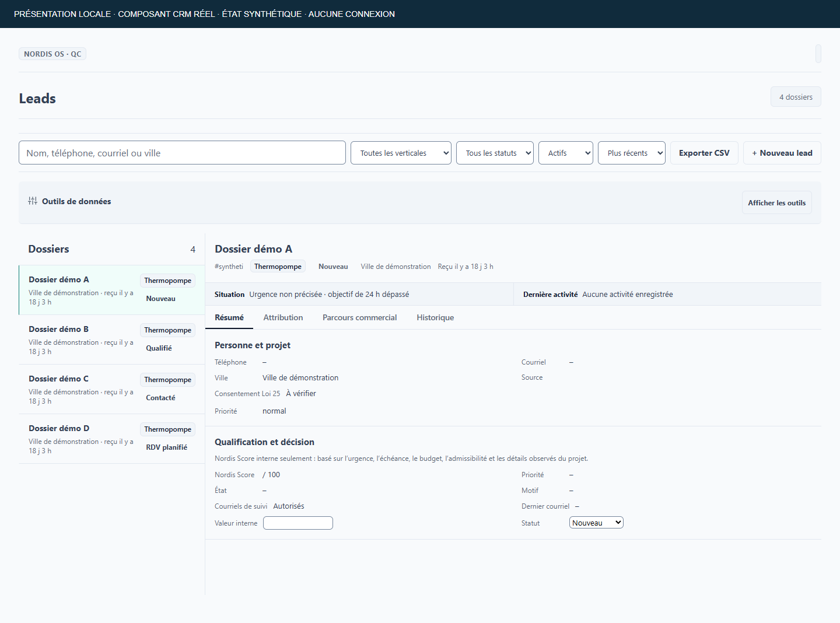The image size is (840, 623).
Task: Click the Reçu il y a 18 j 3 h text
Action: (466, 267)
